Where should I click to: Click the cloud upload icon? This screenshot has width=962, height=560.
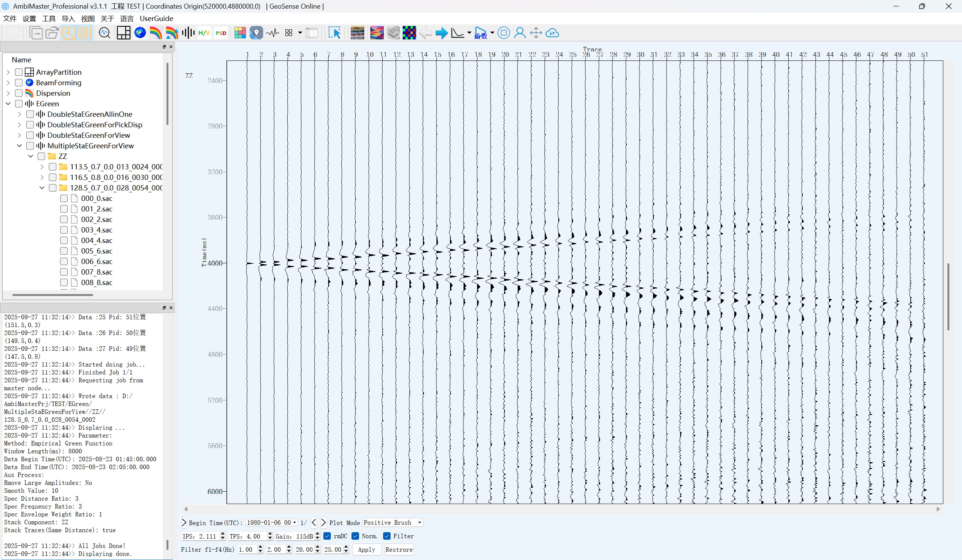pyautogui.click(x=552, y=33)
